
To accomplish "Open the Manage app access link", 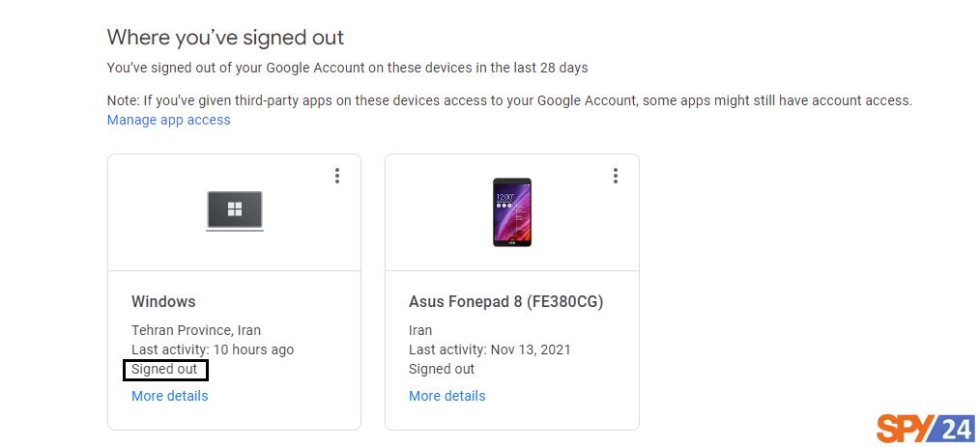I will [x=169, y=120].
